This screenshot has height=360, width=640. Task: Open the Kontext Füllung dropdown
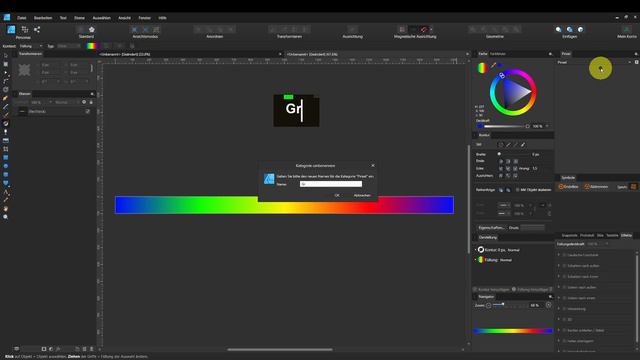pyautogui.click(x=31, y=46)
